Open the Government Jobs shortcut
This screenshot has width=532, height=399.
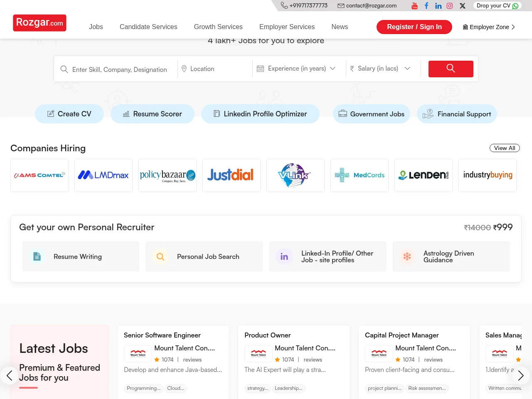[x=372, y=114]
